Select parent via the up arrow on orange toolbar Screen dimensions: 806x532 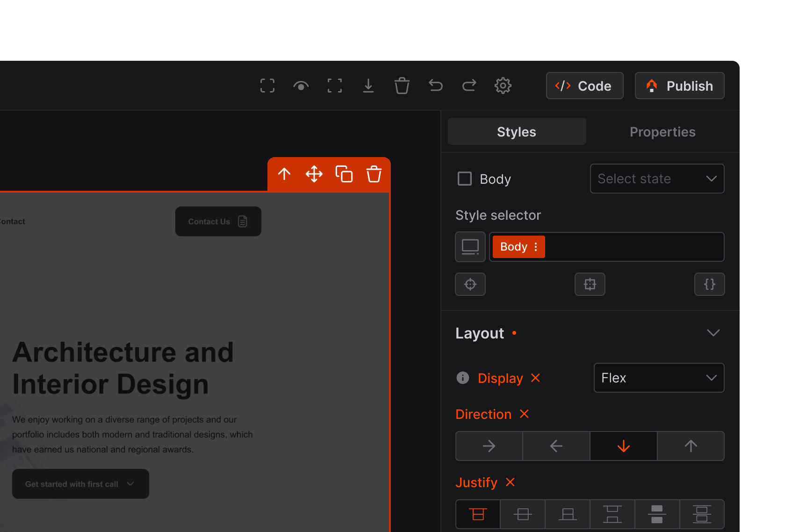pos(284,174)
